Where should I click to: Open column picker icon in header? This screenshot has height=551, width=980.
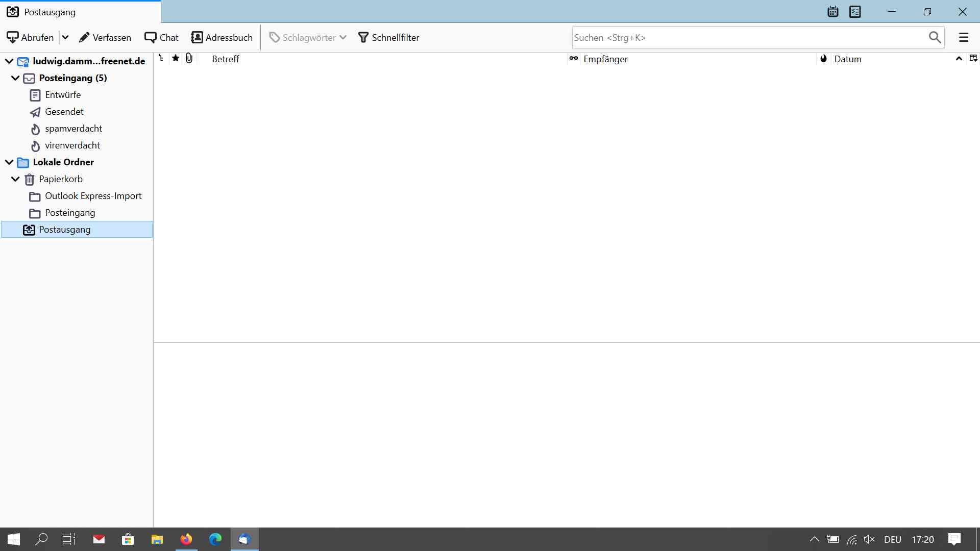[x=973, y=58]
